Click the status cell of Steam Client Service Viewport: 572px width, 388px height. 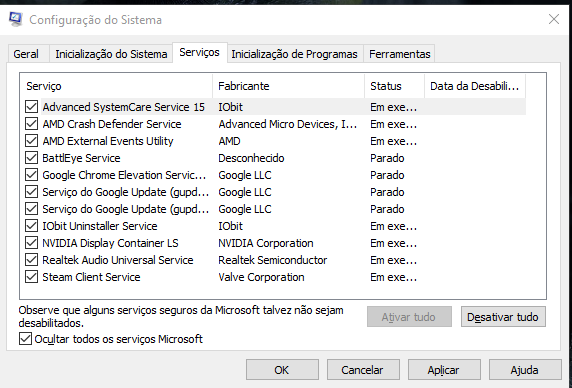click(393, 277)
